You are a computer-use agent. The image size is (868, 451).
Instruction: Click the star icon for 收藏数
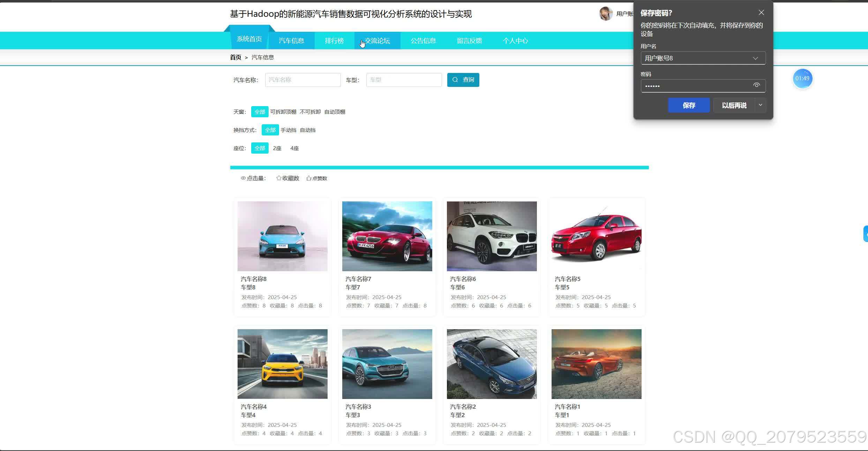tap(279, 178)
